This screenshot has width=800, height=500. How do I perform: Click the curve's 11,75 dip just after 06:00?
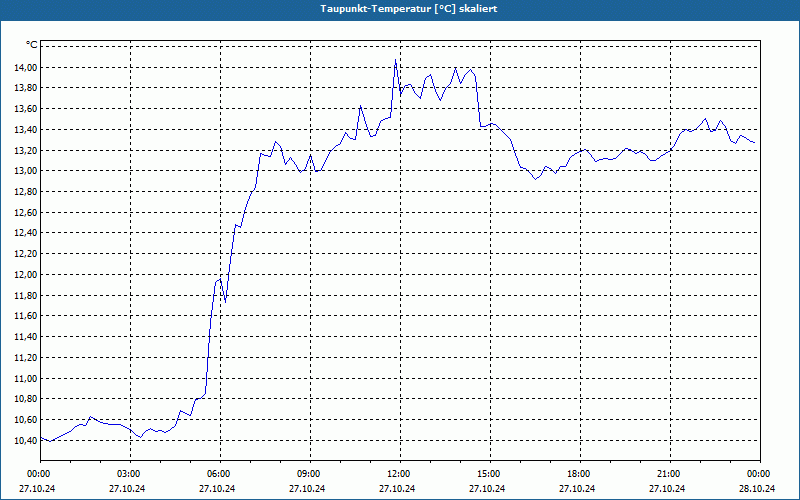point(225,302)
